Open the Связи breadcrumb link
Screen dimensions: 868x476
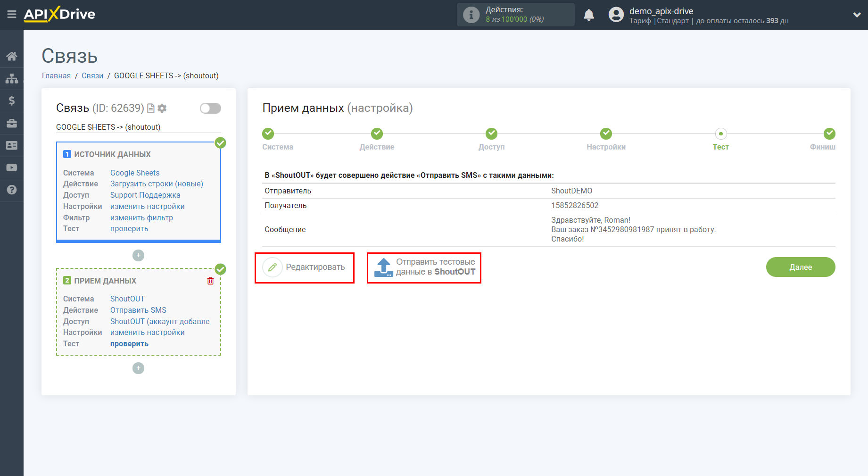92,76
